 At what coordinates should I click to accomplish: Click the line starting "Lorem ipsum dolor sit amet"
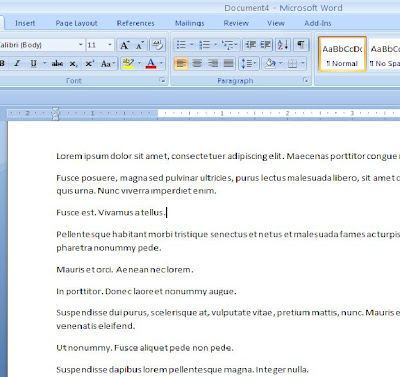click(228, 156)
